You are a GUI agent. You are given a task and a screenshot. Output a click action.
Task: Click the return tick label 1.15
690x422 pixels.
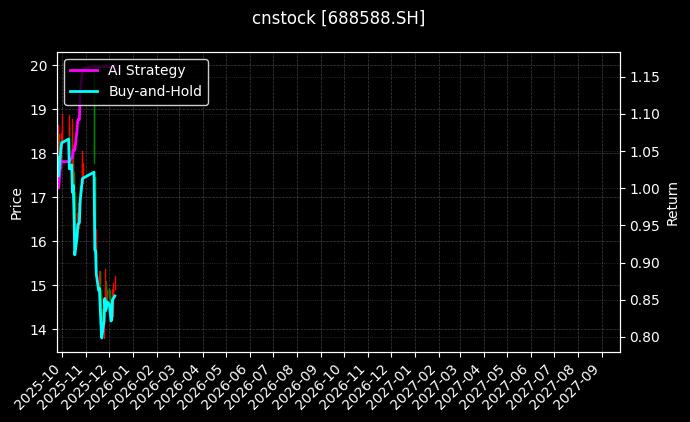[643, 78]
